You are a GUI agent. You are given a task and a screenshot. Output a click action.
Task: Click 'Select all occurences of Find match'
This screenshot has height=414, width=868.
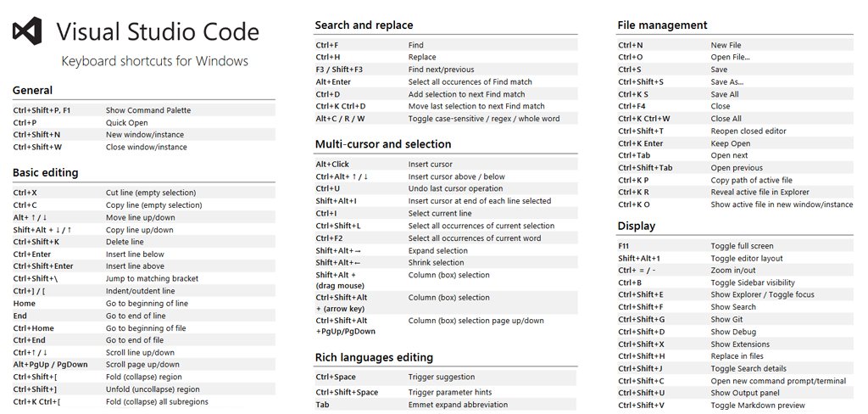[470, 81]
